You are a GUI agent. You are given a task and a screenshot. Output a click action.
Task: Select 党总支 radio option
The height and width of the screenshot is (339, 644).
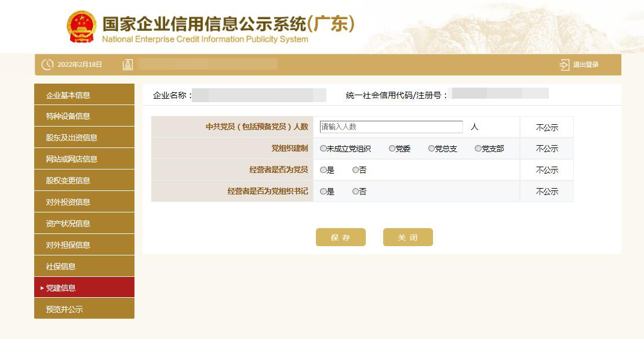[431, 149]
